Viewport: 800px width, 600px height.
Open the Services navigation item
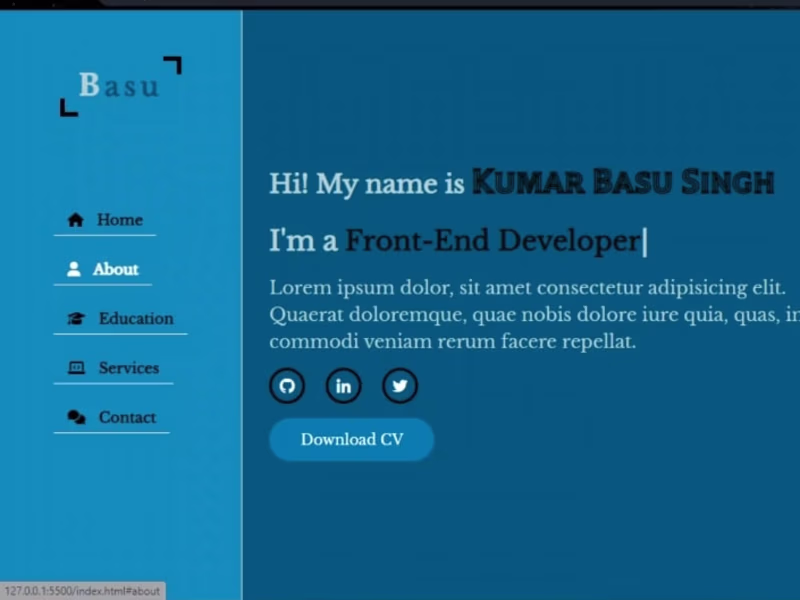point(128,367)
